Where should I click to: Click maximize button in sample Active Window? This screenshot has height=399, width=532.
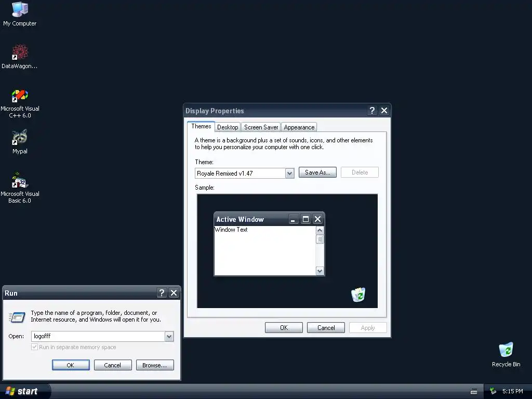click(305, 219)
